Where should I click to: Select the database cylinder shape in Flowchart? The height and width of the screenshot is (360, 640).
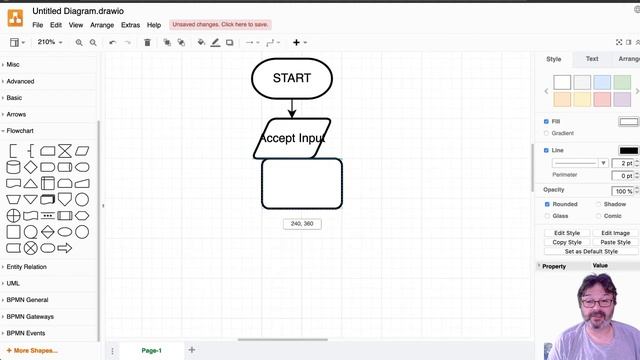(x=13, y=167)
